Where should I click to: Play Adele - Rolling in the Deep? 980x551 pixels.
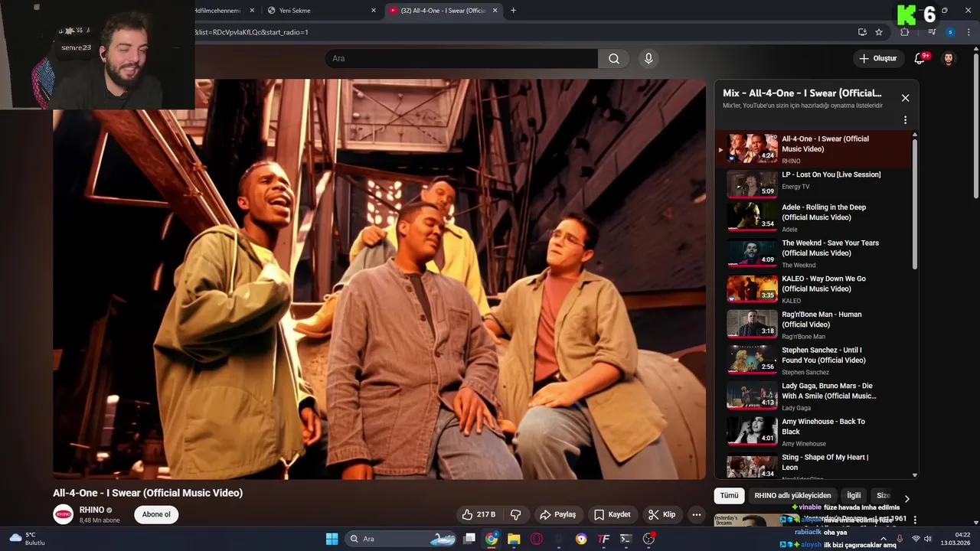click(815, 217)
